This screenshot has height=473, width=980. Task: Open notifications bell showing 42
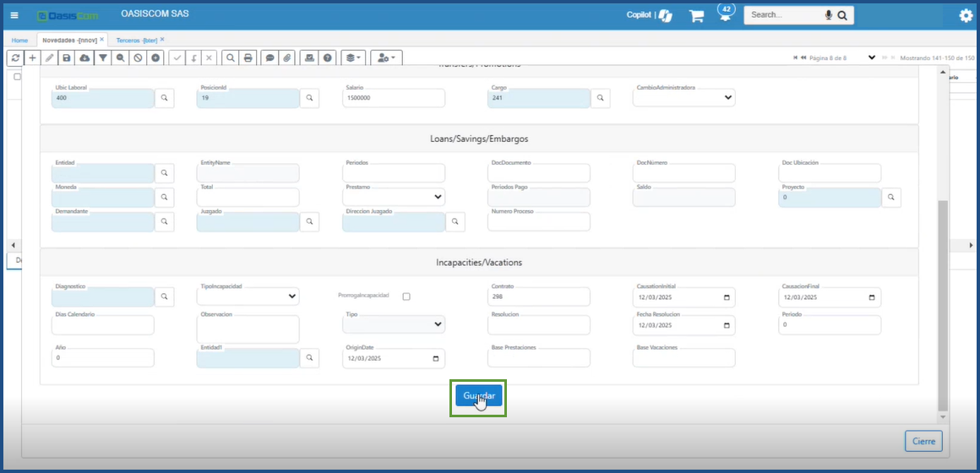pyautogui.click(x=726, y=14)
